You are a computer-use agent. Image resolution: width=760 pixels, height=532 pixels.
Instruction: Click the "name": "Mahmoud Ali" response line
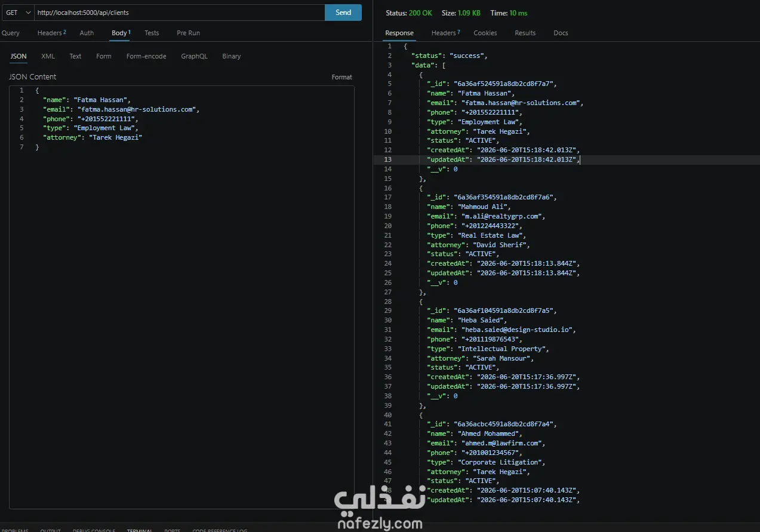tap(469, 207)
